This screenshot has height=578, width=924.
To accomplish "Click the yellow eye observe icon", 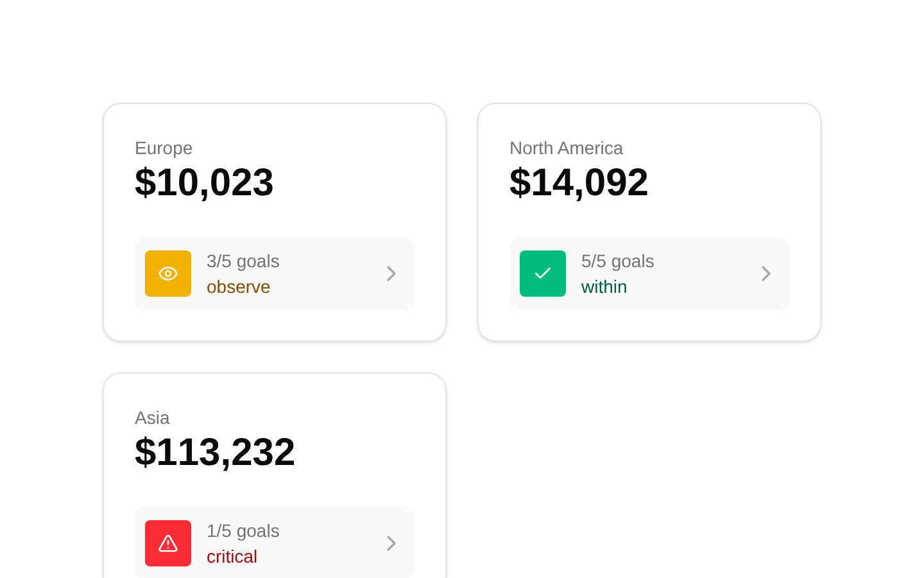I will 168,274.
